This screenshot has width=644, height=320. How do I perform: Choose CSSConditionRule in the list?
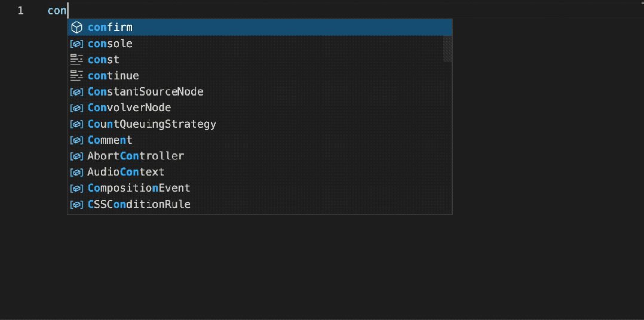click(x=139, y=204)
